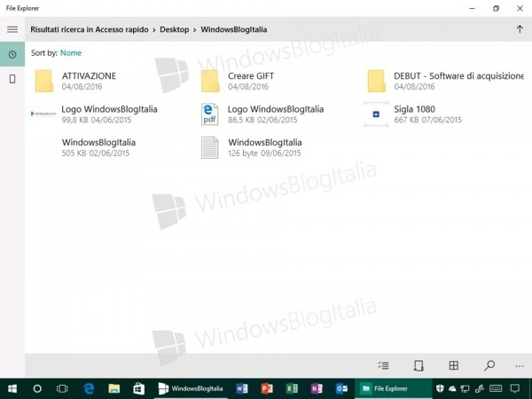This screenshot has height=399, width=532.
Task: Select WindowsBlogItalia 505 KB file name
Action: 98,143
